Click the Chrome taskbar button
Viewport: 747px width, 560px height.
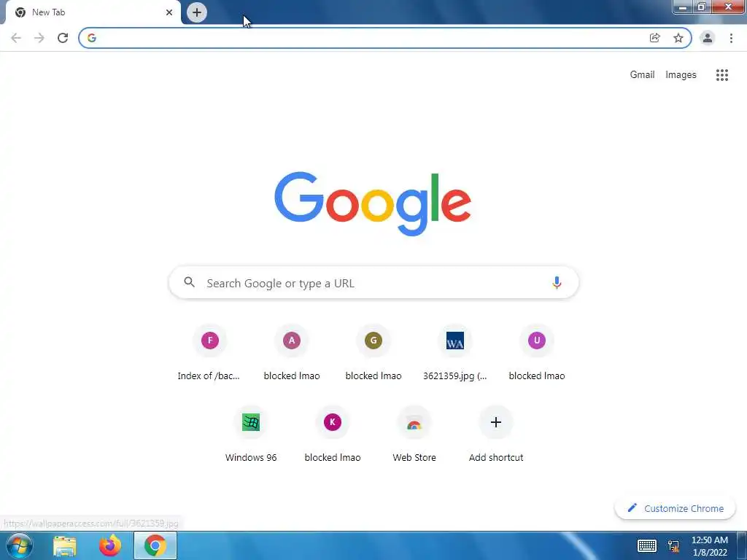pos(155,545)
